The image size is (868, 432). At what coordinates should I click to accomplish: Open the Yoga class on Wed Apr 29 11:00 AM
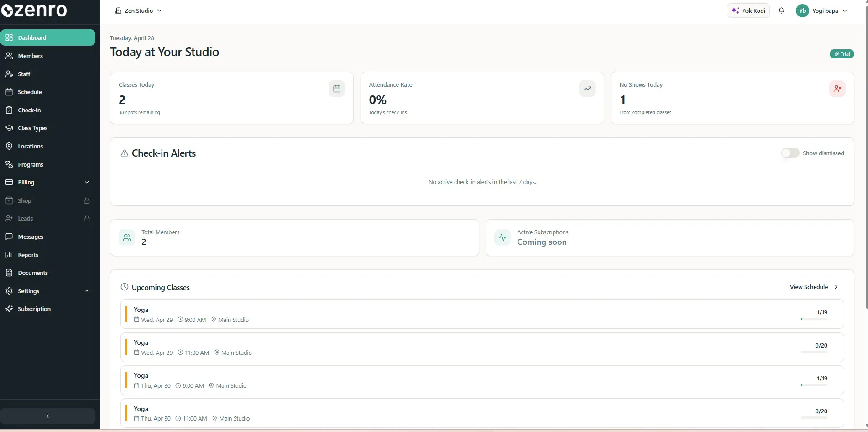point(482,347)
